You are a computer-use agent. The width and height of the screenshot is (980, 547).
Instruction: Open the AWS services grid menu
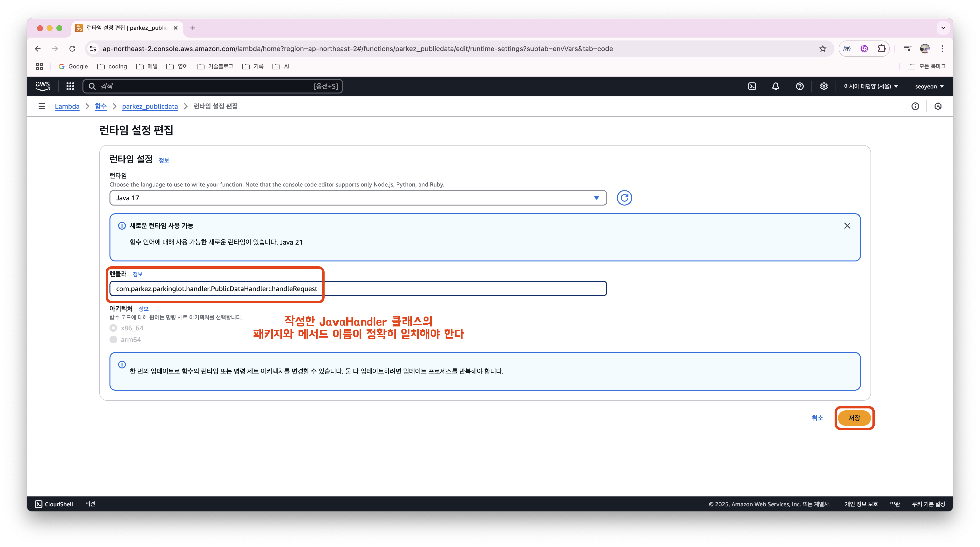pos(70,86)
